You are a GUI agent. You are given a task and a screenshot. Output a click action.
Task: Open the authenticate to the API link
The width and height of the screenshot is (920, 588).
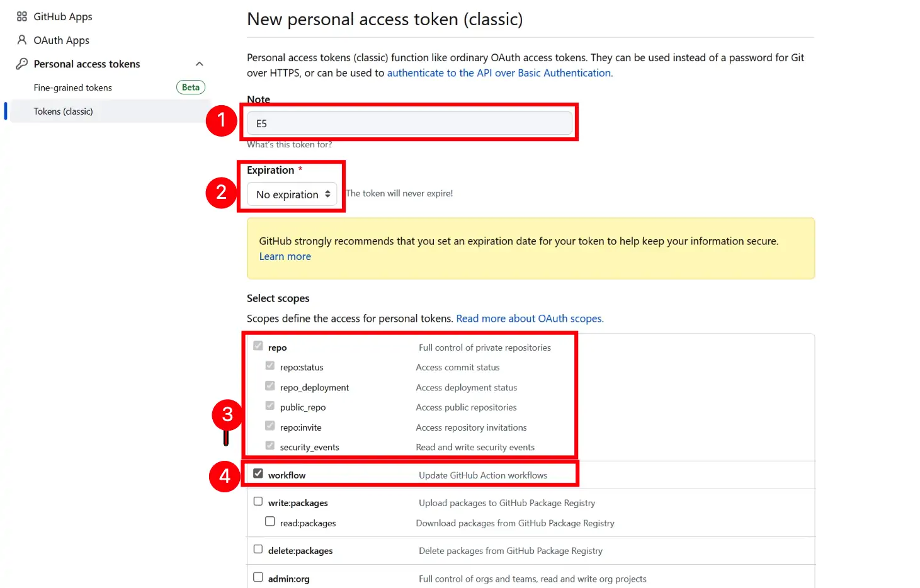498,72
